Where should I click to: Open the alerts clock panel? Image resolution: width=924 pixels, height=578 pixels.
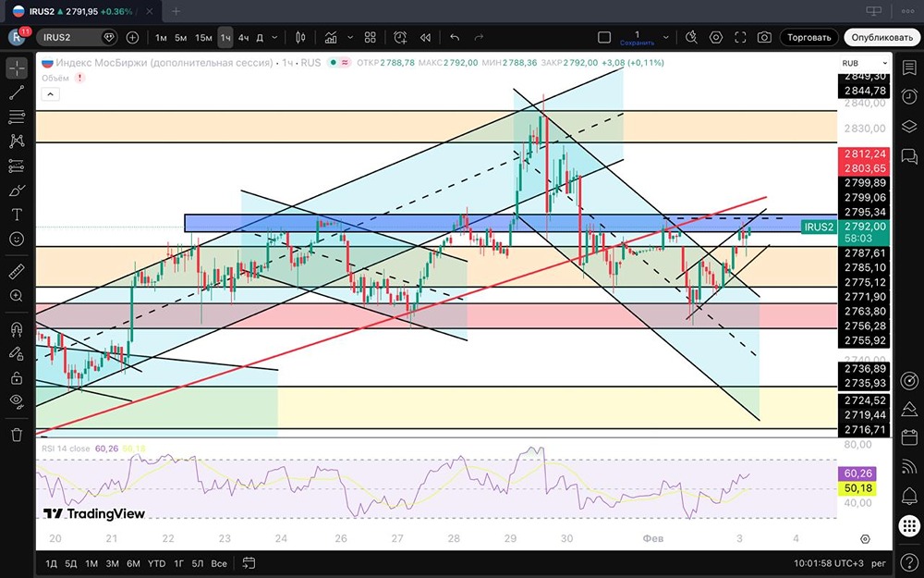[x=908, y=97]
